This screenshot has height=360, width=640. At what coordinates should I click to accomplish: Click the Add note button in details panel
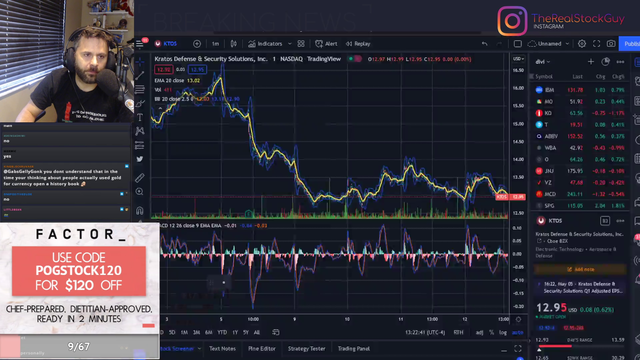click(580, 269)
